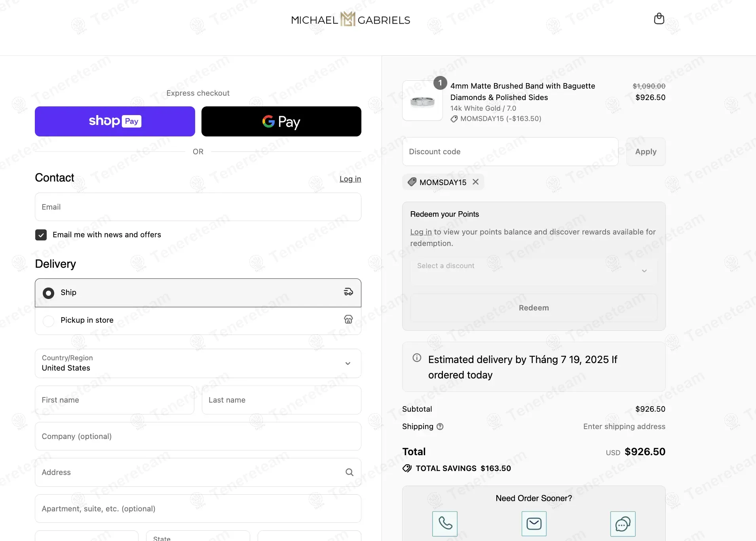Click the struck-through $1,090.00 price
The width and height of the screenshot is (756, 541).
pyautogui.click(x=649, y=86)
